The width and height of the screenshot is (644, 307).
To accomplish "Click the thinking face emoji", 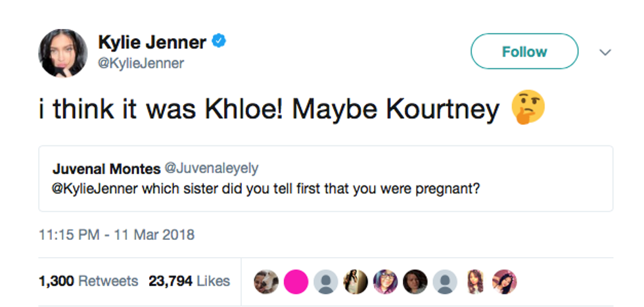I will pyautogui.click(x=529, y=108).
